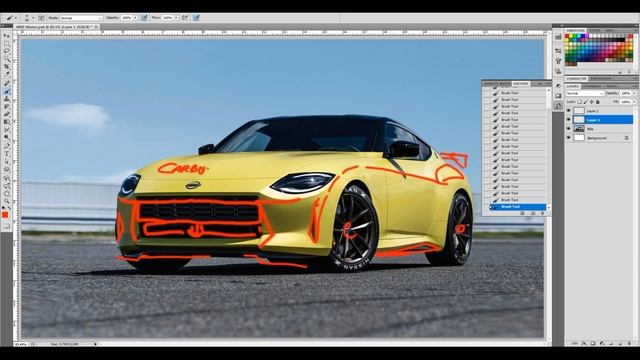The width and height of the screenshot is (640, 360).
Task: Open status bar document info arrow
Action: coord(96,344)
